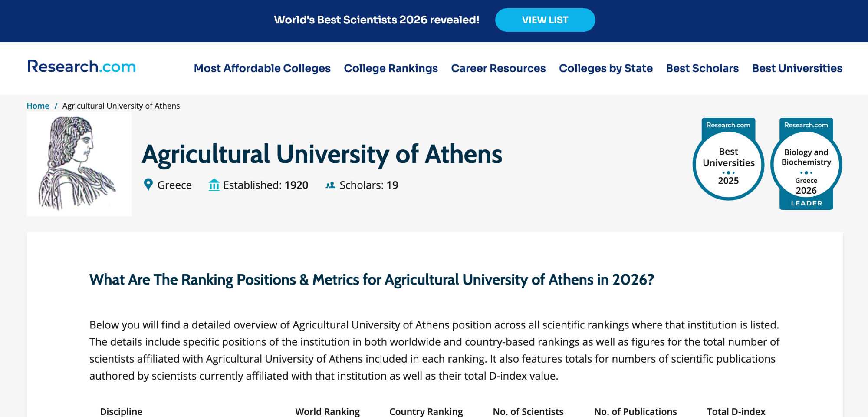Open Colleges by State menu
The width and height of the screenshot is (868, 417).
[606, 68]
